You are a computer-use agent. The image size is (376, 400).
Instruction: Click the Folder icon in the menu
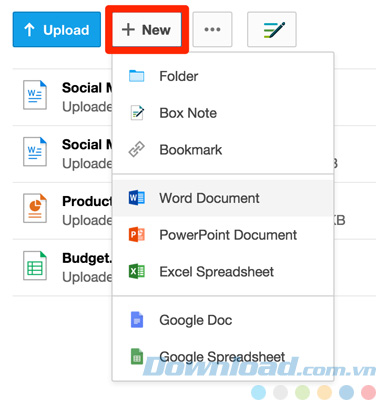(x=137, y=76)
